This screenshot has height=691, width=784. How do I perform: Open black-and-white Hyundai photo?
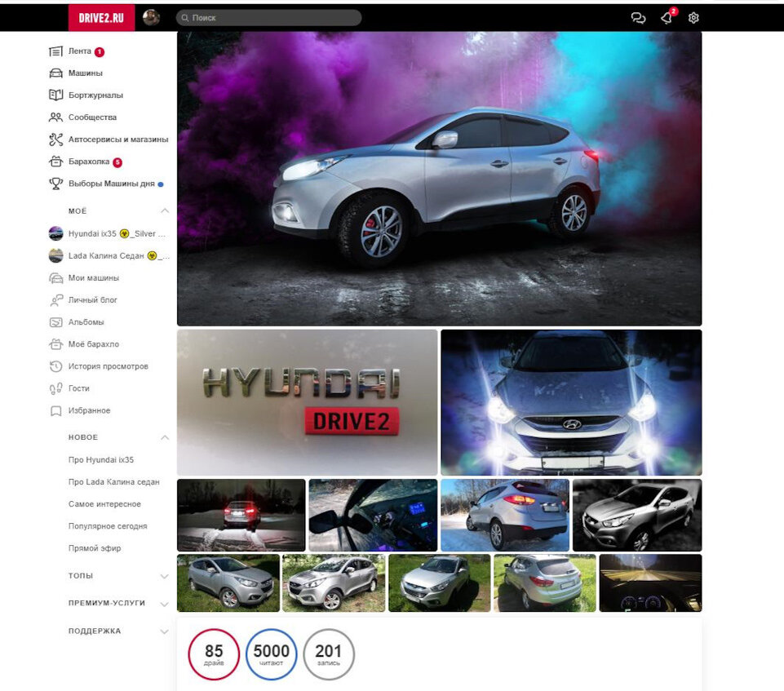click(637, 515)
